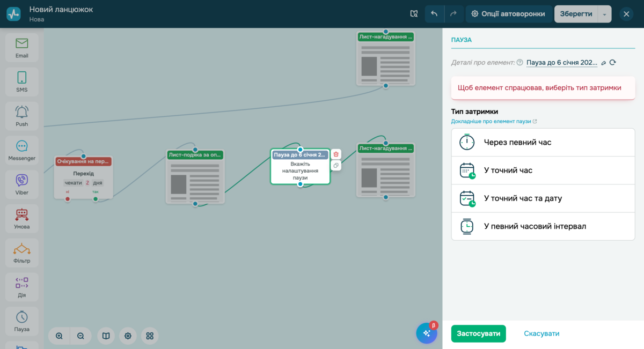Choose У точний час та дату
Screen dimensions: 644x349
(x=543, y=198)
